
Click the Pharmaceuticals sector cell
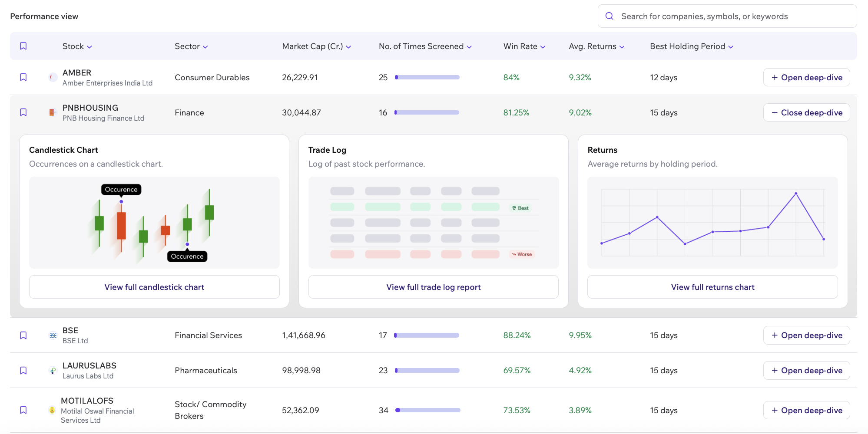tap(206, 371)
